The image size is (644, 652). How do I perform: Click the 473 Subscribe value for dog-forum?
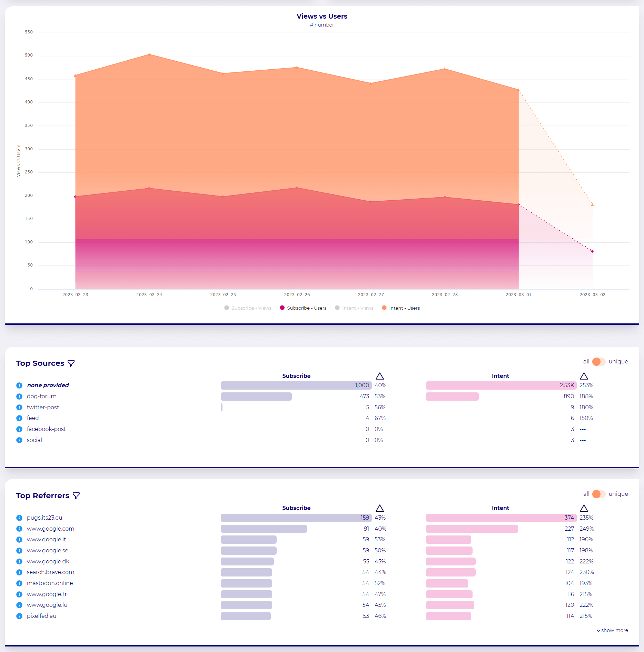[x=364, y=397]
